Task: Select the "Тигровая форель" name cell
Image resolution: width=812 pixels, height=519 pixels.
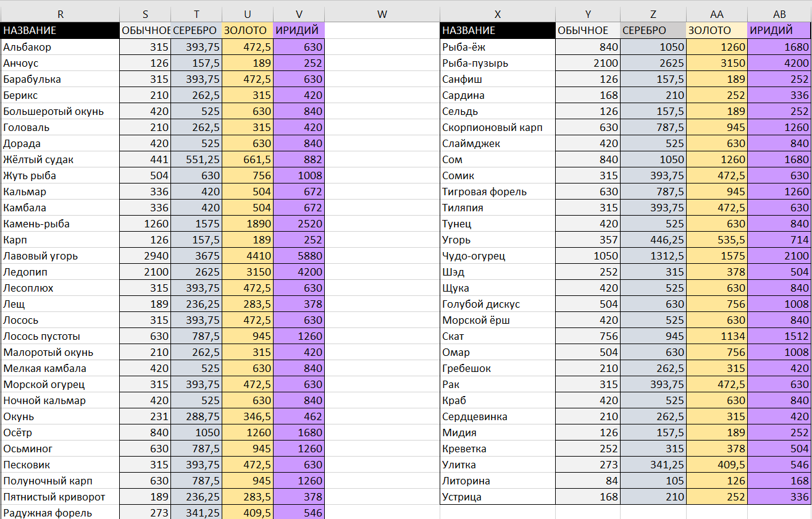Action: 498,192
